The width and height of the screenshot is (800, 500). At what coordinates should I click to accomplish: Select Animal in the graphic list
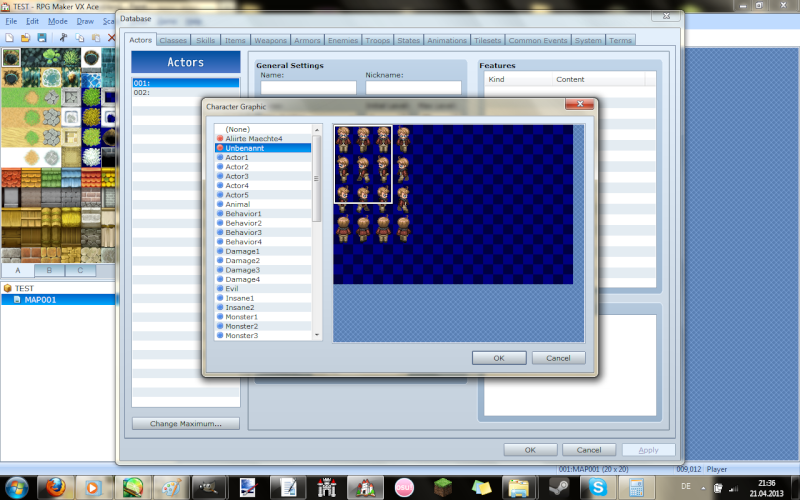(263, 204)
